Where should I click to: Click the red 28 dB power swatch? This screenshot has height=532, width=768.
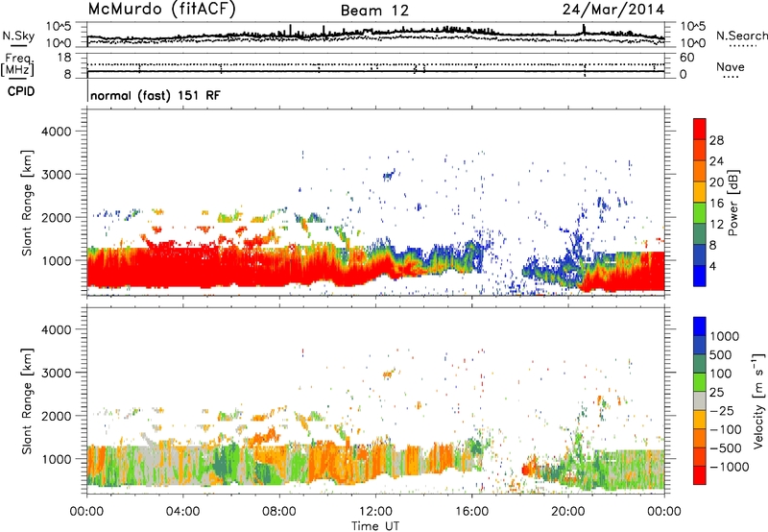pos(700,131)
